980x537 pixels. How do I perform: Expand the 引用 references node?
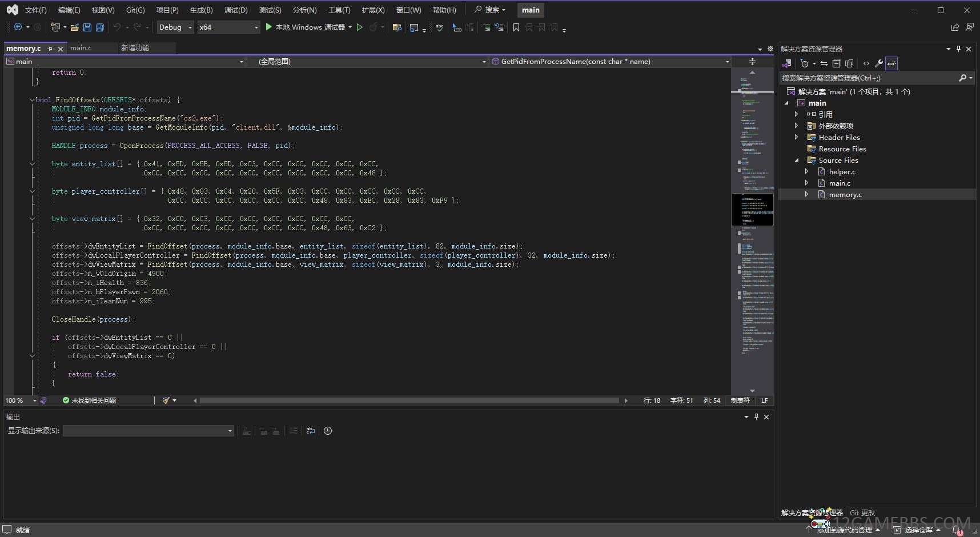[796, 114]
